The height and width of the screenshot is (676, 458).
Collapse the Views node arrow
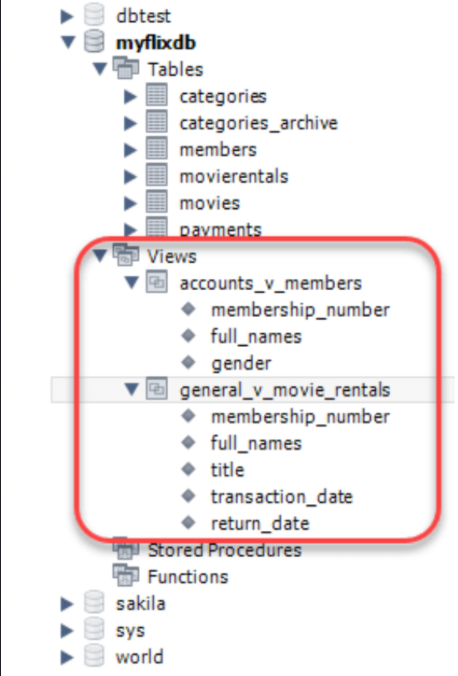99,256
